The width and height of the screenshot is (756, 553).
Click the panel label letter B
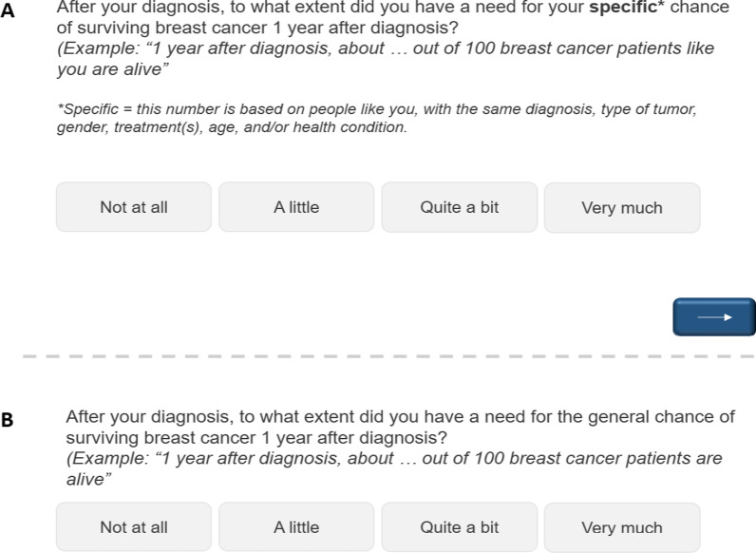(x=8, y=420)
